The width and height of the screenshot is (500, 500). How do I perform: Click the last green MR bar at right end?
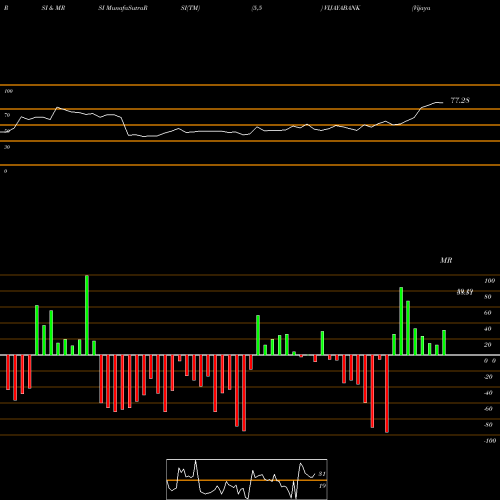pyautogui.click(x=444, y=342)
